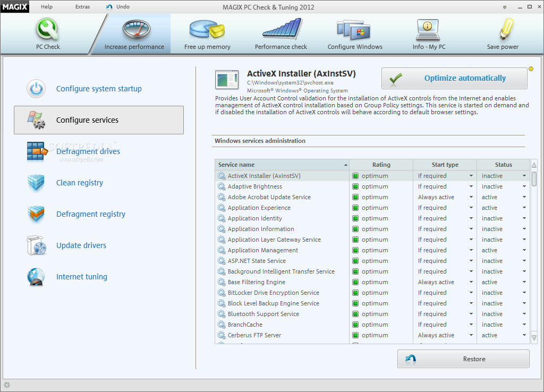This screenshot has height=392, width=544.
Task: Open the Update drivers link
Action: point(81,245)
